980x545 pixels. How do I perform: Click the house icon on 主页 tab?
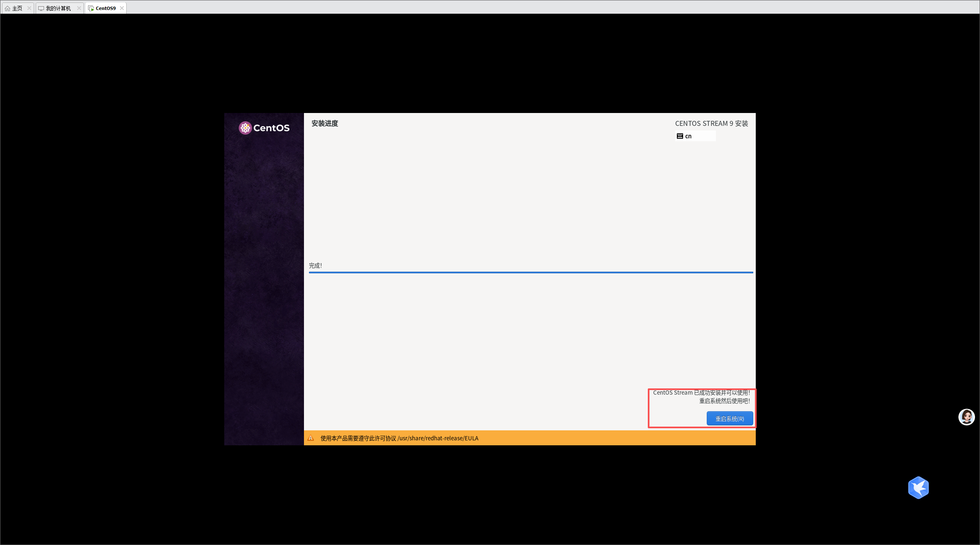tap(7, 8)
